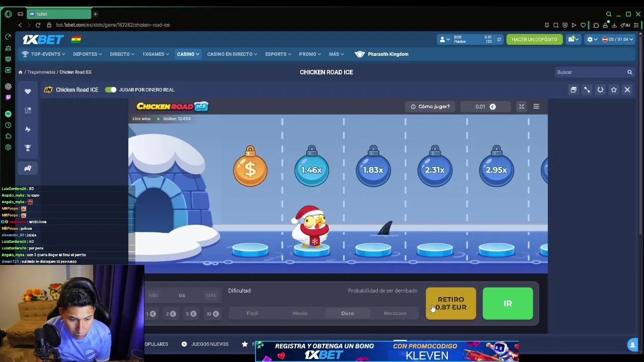This screenshot has width=644, height=362.
Task: Open the chat bubble support icon
Action: [x=632, y=344]
